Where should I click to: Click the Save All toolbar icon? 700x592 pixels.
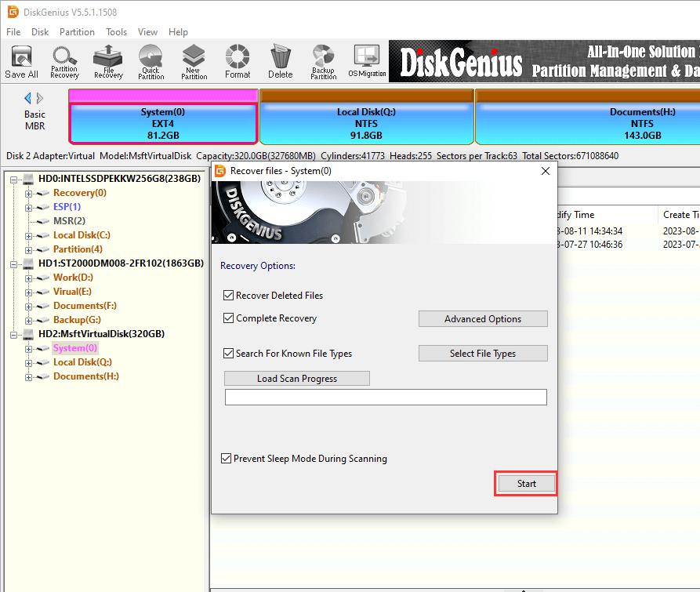click(x=21, y=62)
